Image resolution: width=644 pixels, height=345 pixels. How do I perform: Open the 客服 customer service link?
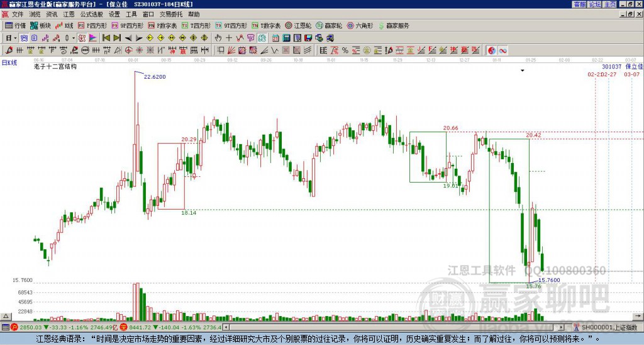tap(579, 4)
